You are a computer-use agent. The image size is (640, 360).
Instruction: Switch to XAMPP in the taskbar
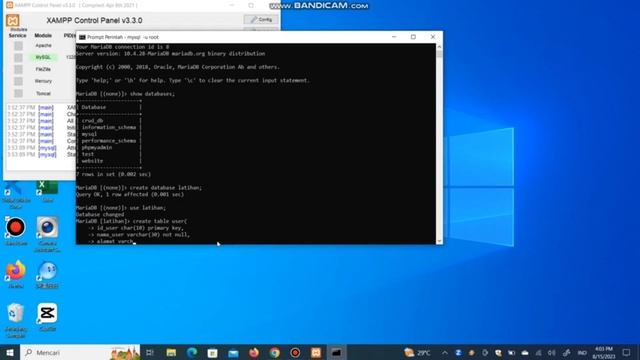316,352
